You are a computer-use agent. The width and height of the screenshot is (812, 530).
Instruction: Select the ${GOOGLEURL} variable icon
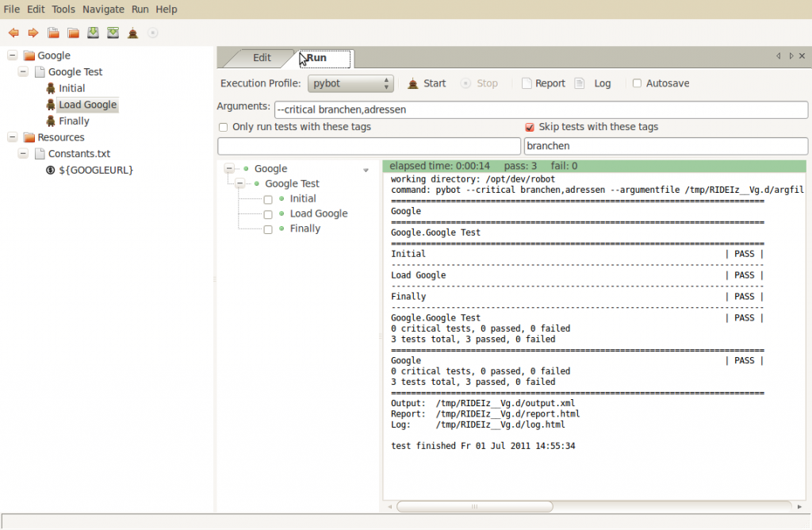pos(51,170)
